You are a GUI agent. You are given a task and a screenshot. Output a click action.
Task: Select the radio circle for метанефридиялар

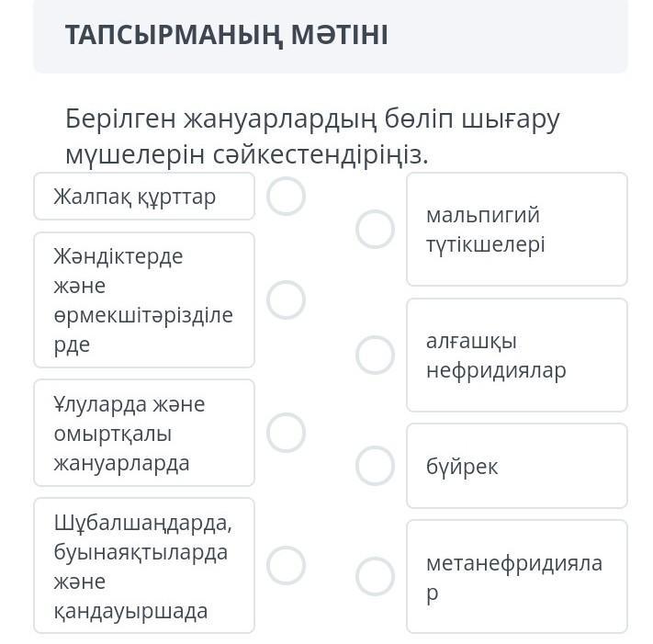tap(375, 577)
